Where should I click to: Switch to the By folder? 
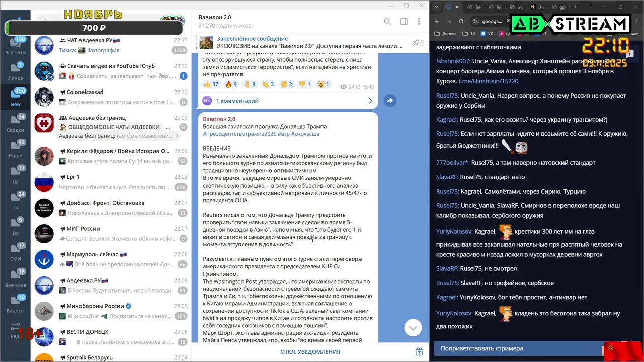point(15,226)
